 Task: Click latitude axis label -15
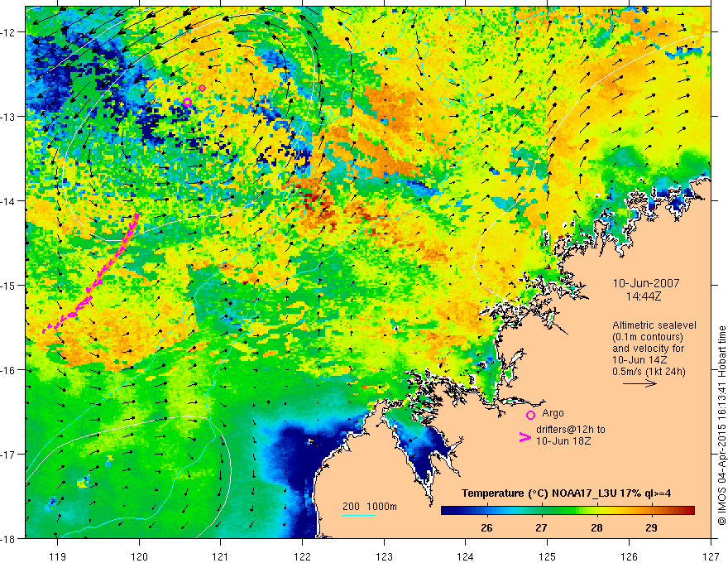tap(8, 285)
